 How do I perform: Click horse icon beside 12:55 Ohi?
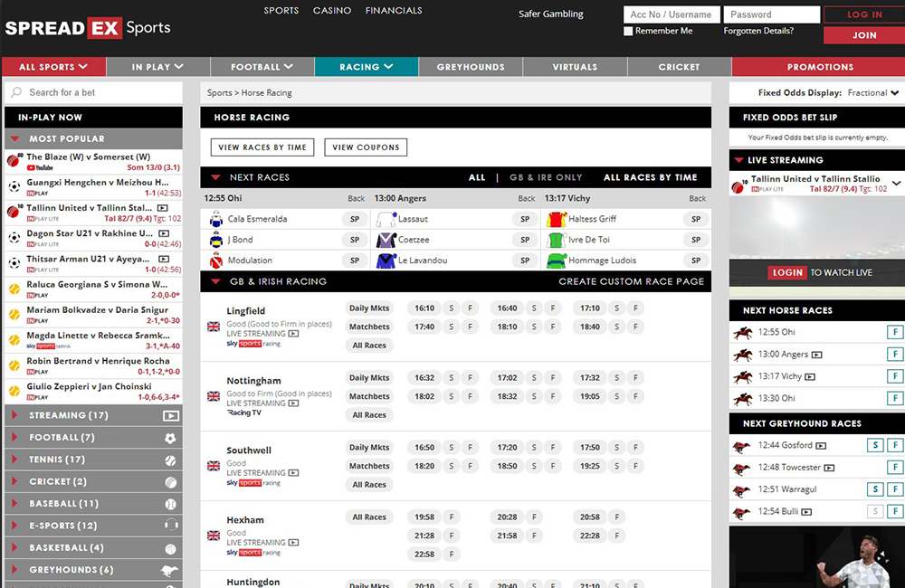tap(743, 332)
